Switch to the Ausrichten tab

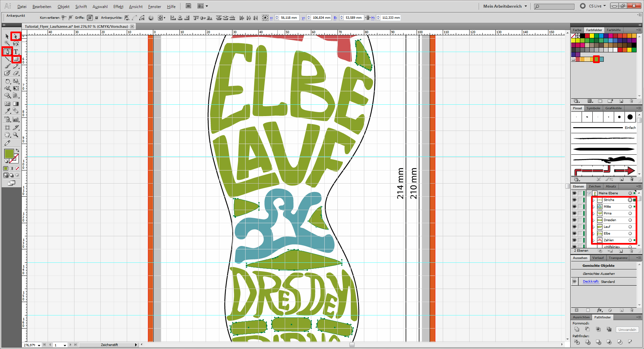coord(581,317)
